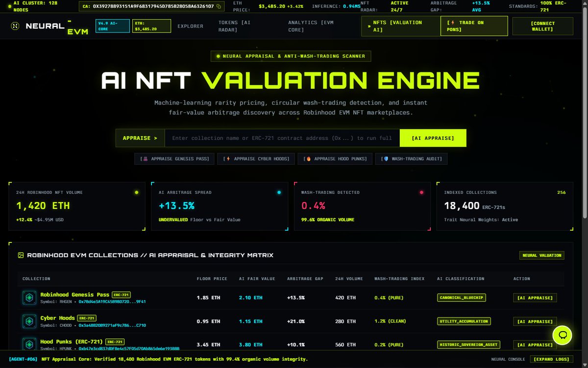The height and width of the screenshot is (368, 588).
Task: Click the image icon beside Robinhood EVM Collections heading
Action: click(21, 255)
